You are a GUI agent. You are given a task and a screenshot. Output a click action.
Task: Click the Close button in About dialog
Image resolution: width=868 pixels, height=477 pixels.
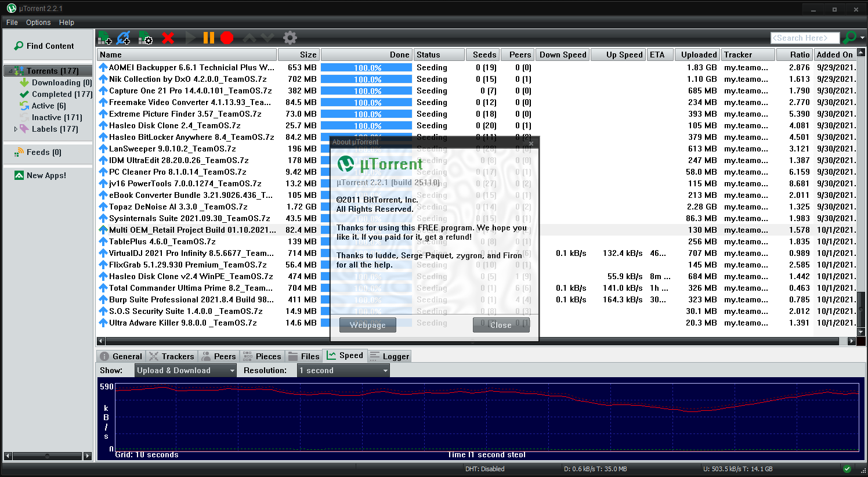coord(501,325)
